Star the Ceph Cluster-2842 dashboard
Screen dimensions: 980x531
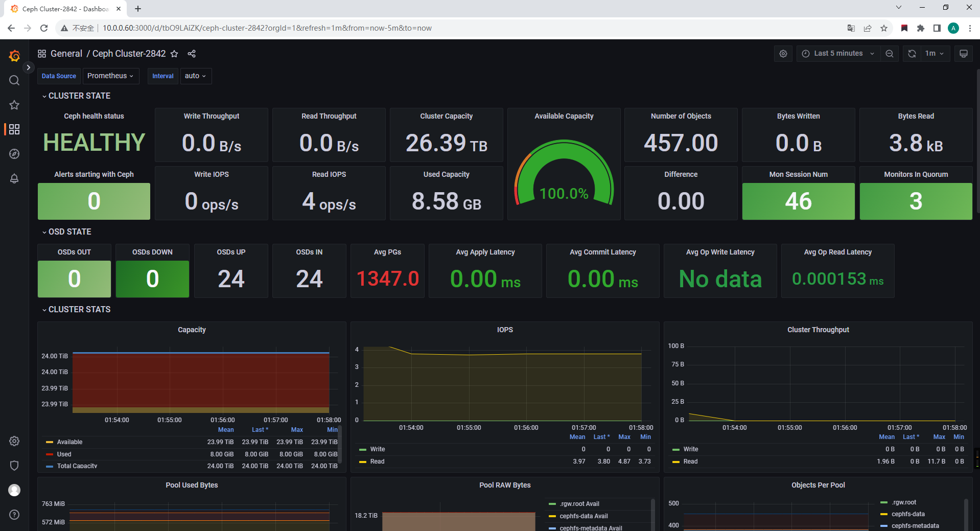pos(174,54)
